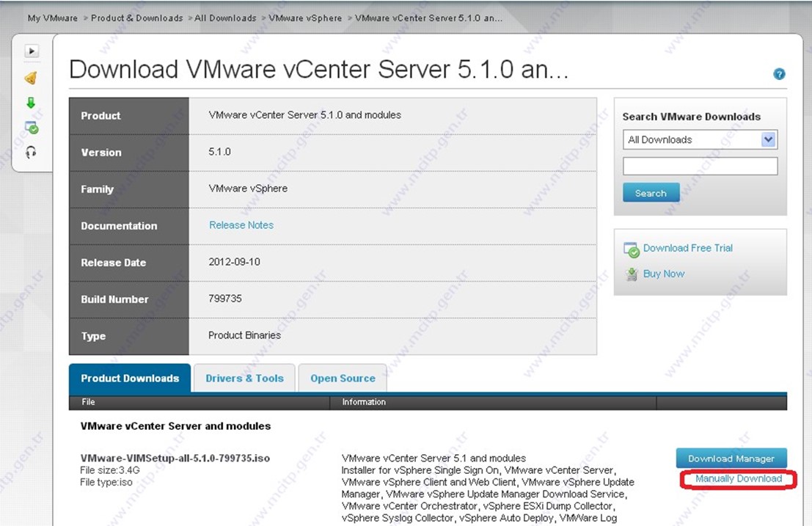Click the file name VMware-VIMSetup-all-5.1.0-799735.iso

tap(175, 459)
